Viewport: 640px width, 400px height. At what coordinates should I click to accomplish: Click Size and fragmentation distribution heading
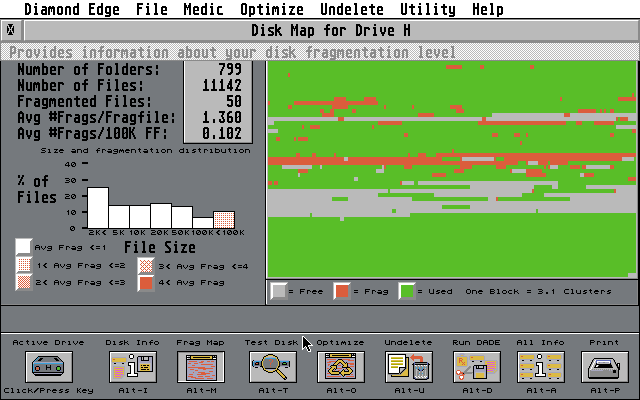(x=145, y=151)
